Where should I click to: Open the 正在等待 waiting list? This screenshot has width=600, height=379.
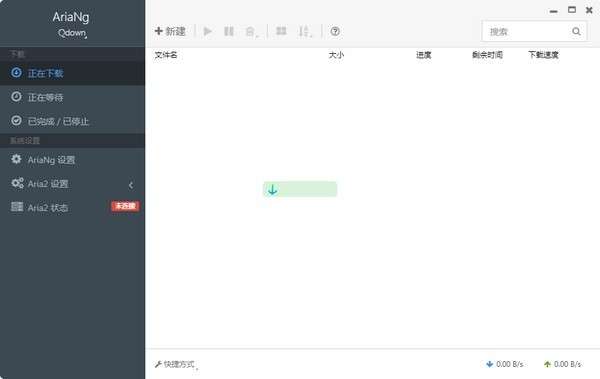click(x=72, y=97)
